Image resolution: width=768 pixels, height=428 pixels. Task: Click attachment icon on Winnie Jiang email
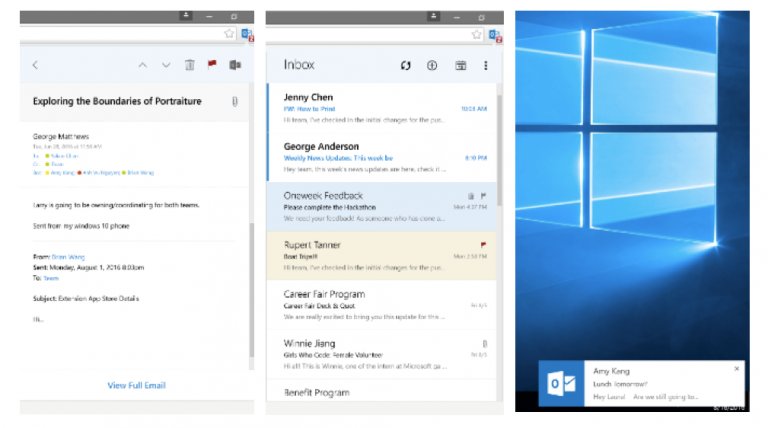[484, 344]
